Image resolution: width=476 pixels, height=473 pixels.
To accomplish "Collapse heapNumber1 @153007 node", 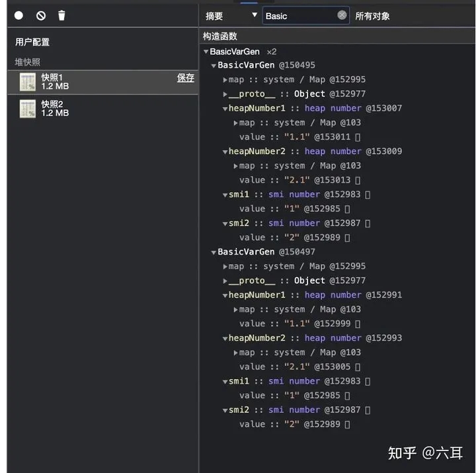I will [x=225, y=108].
